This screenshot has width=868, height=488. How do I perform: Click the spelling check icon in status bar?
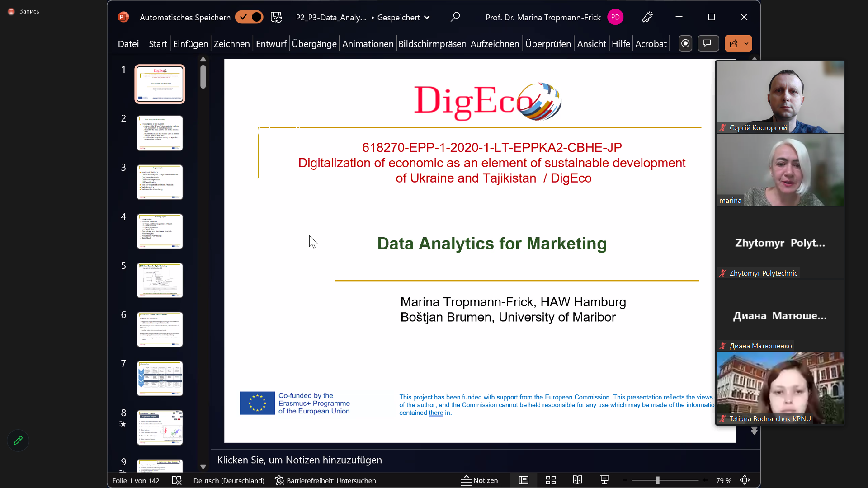[176, 481]
